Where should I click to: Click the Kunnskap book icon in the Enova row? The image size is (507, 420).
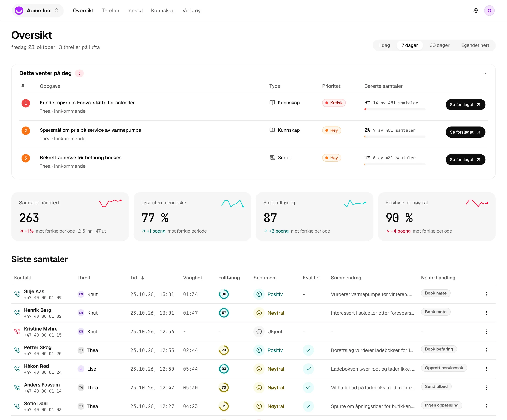[x=272, y=103]
